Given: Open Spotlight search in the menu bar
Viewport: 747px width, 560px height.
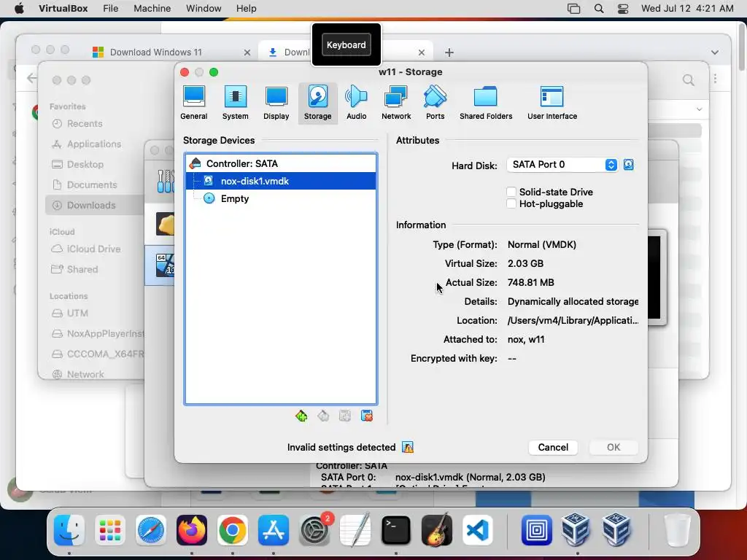Looking at the screenshot, I should pyautogui.click(x=599, y=9).
